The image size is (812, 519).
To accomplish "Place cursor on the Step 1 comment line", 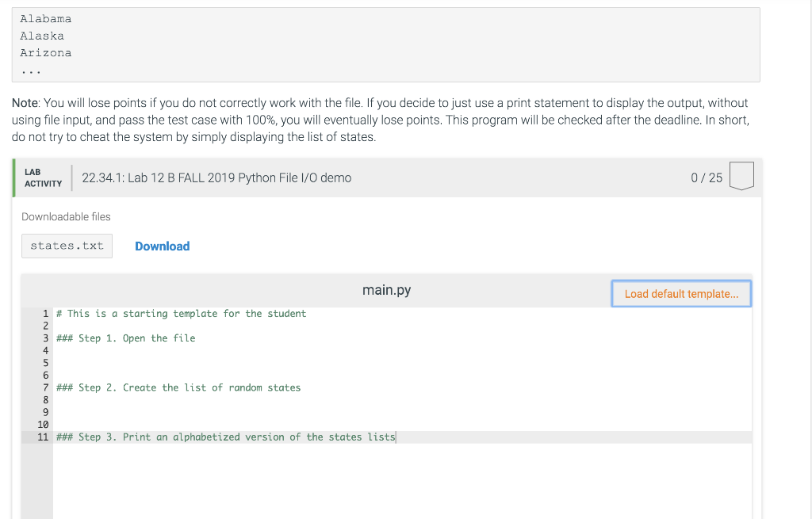I will (x=127, y=338).
